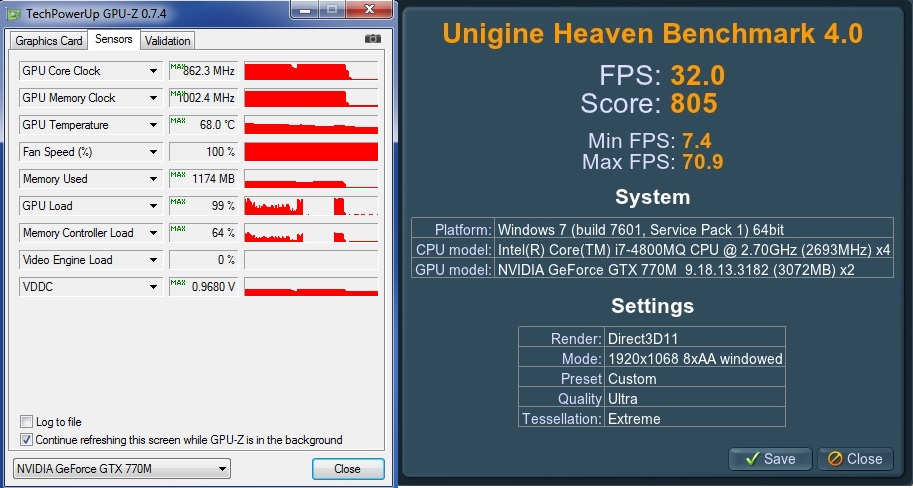Click the GPU Temperature history graph
The width and height of the screenshot is (913, 488).
click(x=311, y=125)
